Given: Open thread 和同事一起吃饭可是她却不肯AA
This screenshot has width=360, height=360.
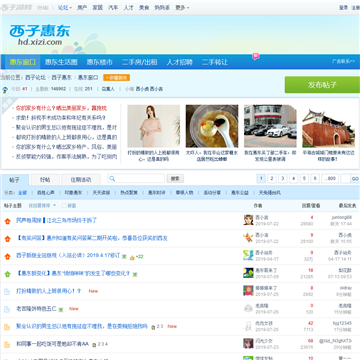Looking at the screenshot, I should coord(53,344).
